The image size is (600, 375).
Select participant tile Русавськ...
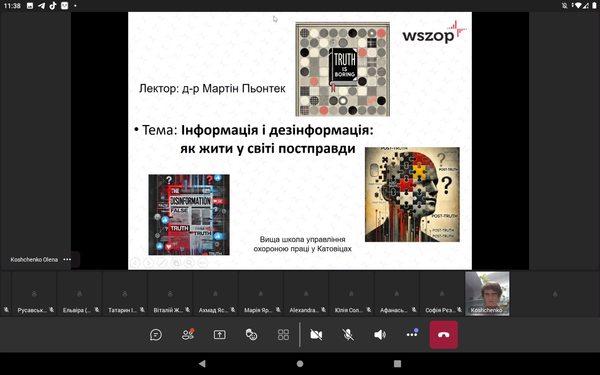34,293
